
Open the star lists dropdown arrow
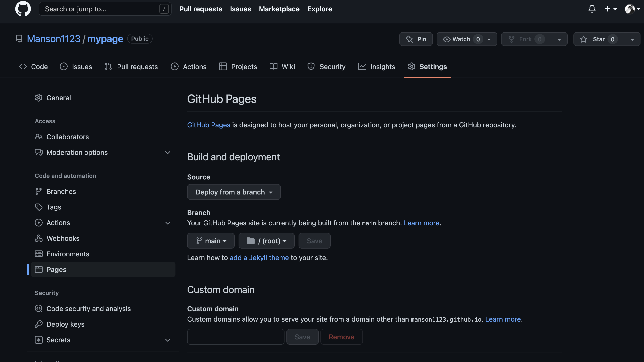click(632, 39)
